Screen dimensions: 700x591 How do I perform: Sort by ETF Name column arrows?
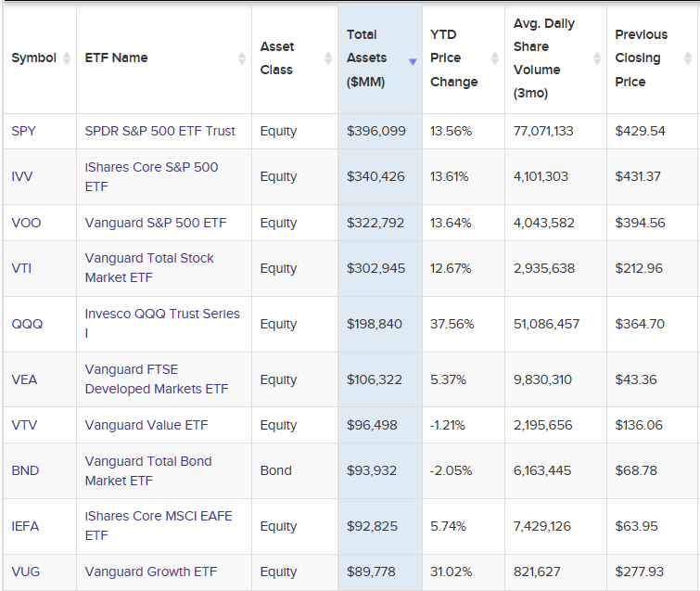tap(242, 58)
